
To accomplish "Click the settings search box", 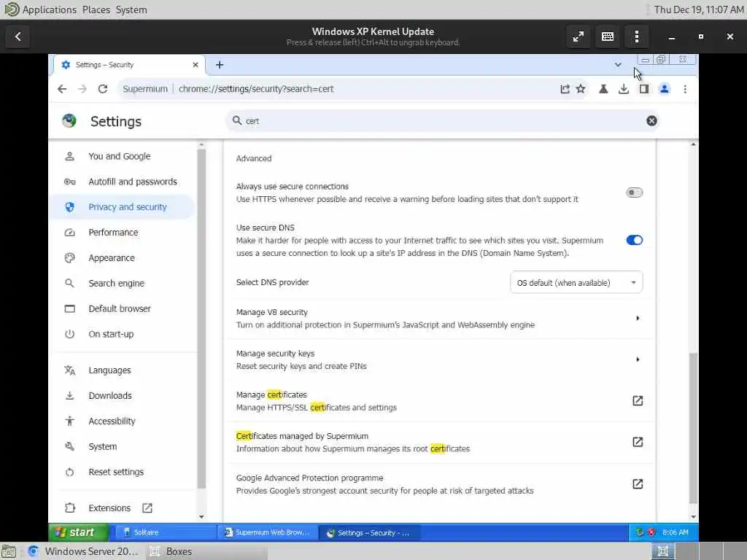I will coord(443,121).
